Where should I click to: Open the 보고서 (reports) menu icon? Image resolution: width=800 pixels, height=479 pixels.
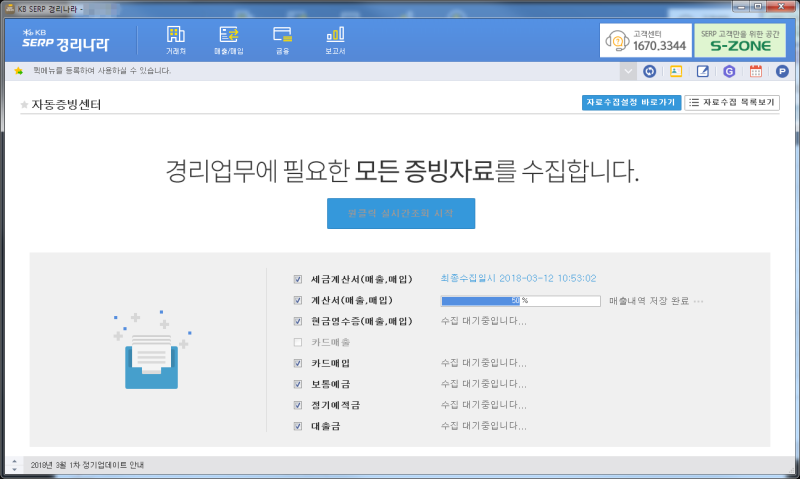point(335,40)
